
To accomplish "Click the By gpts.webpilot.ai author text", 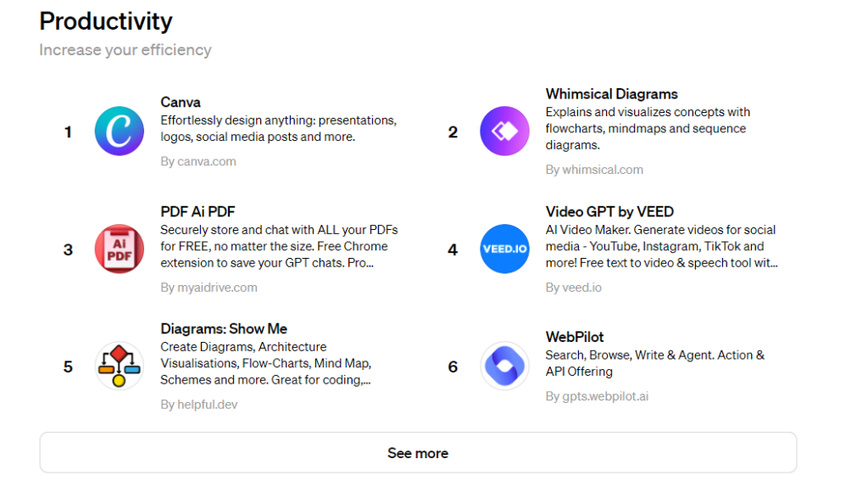I will pyautogui.click(x=597, y=396).
